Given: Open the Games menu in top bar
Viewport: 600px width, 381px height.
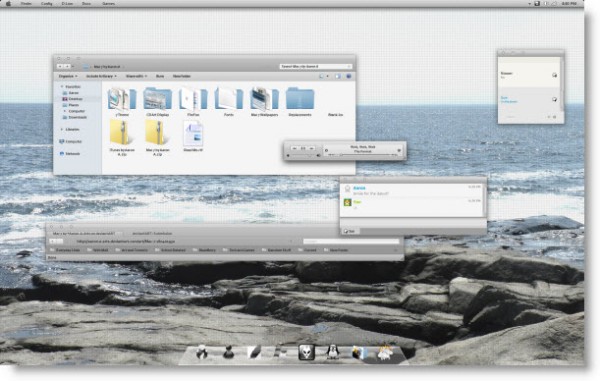Looking at the screenshot, I should [x=108, y=3].
